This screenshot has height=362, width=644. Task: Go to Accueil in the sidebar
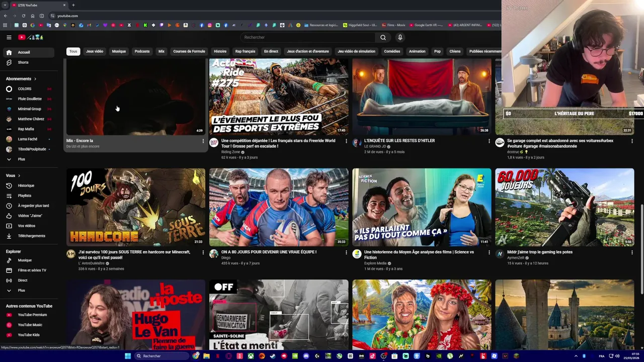pyautogui.click(x=30, y=52)
